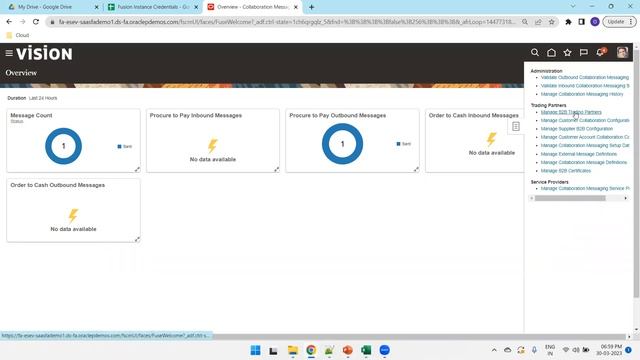Select the Overview - Collaboration Messaging tab

point(252,7)
